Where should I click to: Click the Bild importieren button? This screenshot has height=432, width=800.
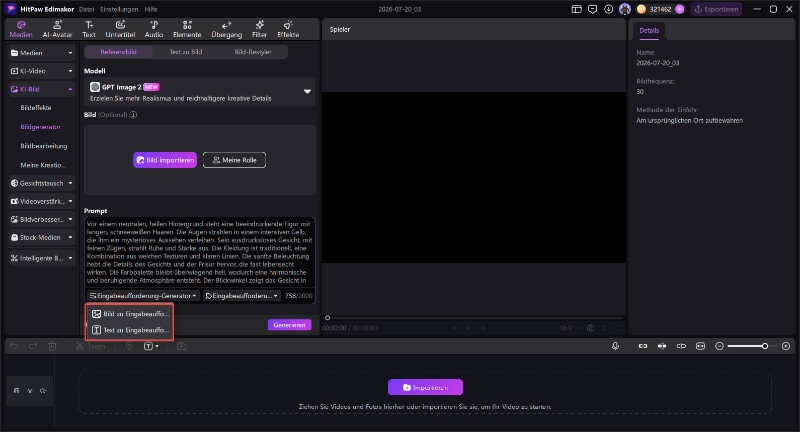point(165,160)
